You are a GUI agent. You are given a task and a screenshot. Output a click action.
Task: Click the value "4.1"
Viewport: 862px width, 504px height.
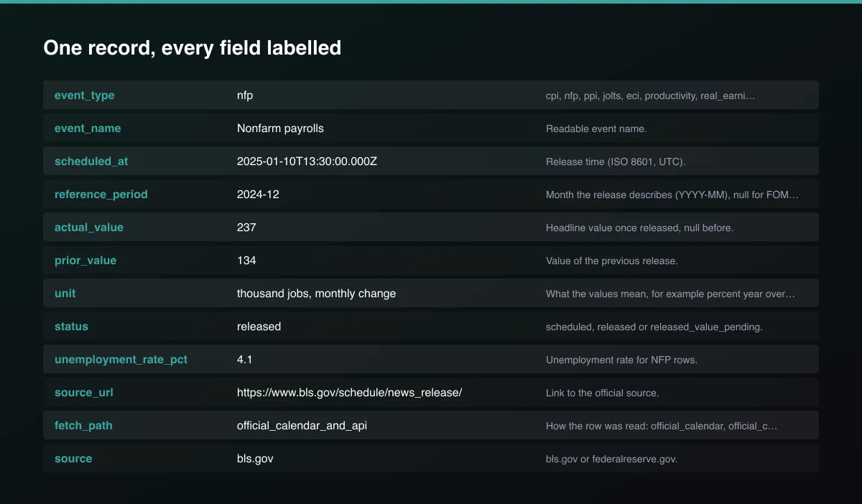pos(244,360)
